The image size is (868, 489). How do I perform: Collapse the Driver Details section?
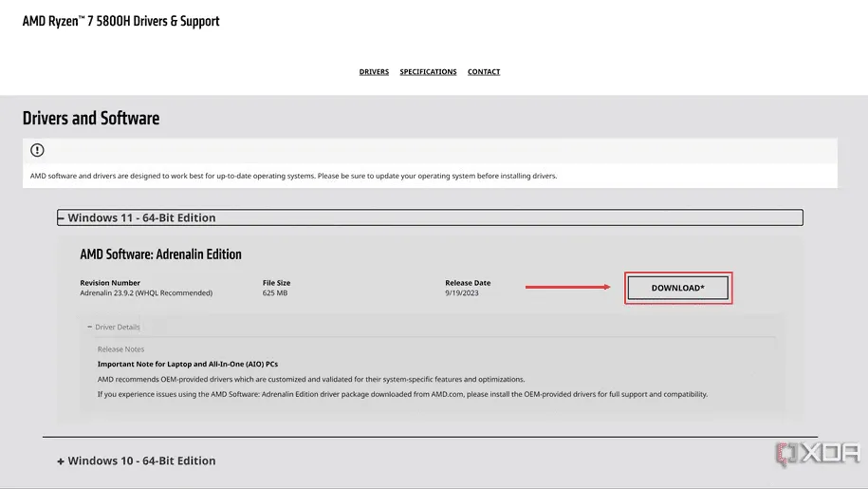pos(91,327)
